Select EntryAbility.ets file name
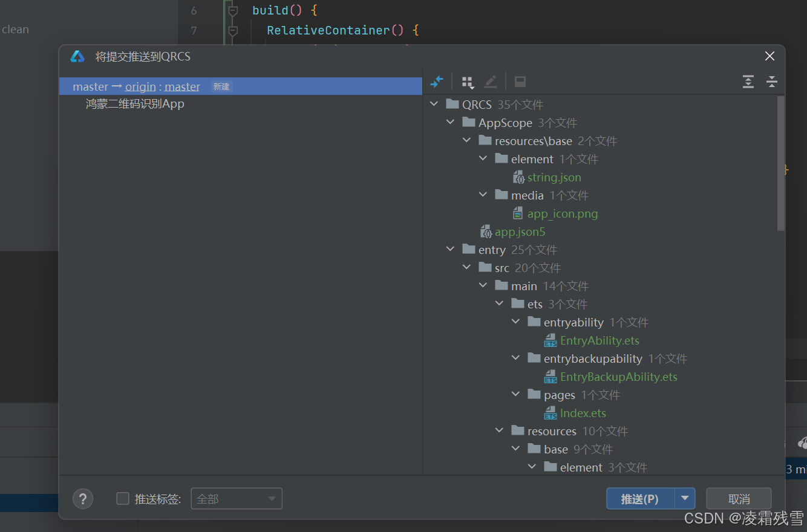This screenshot has width=807, height=532. point(600,340)
